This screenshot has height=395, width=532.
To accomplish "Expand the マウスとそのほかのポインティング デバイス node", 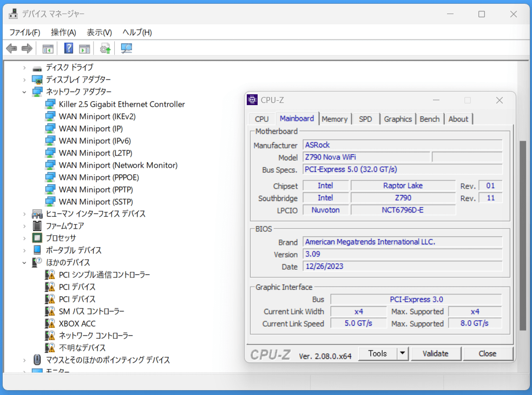I will (24, 360).
